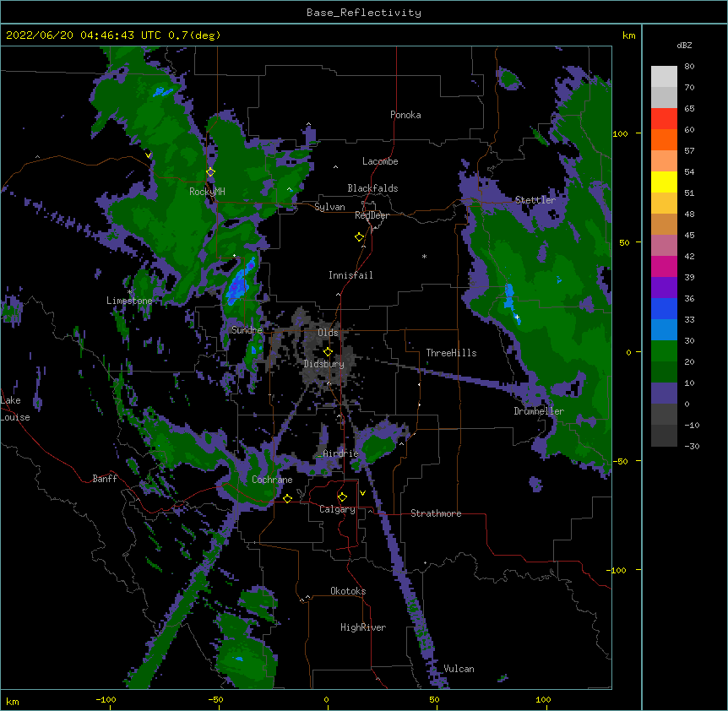This screenshot has width=728, height=711.
Task: Click the Ponoka city label
Action: pyautogui.click(x=405, y=115)
